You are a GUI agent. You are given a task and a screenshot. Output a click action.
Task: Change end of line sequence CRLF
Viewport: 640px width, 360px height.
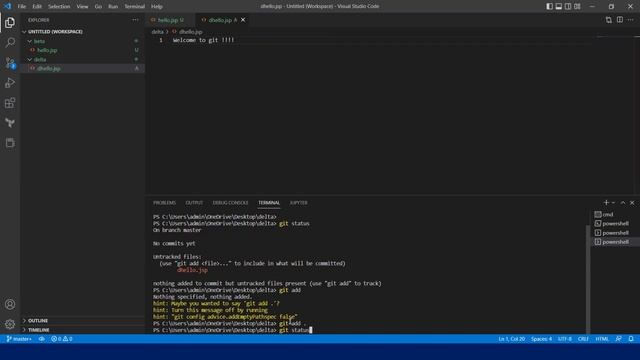[583, 339]
